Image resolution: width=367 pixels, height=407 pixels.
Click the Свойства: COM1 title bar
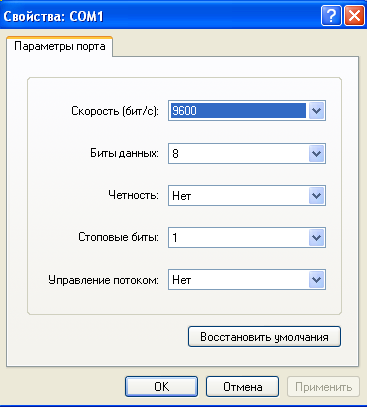[160, 16]
